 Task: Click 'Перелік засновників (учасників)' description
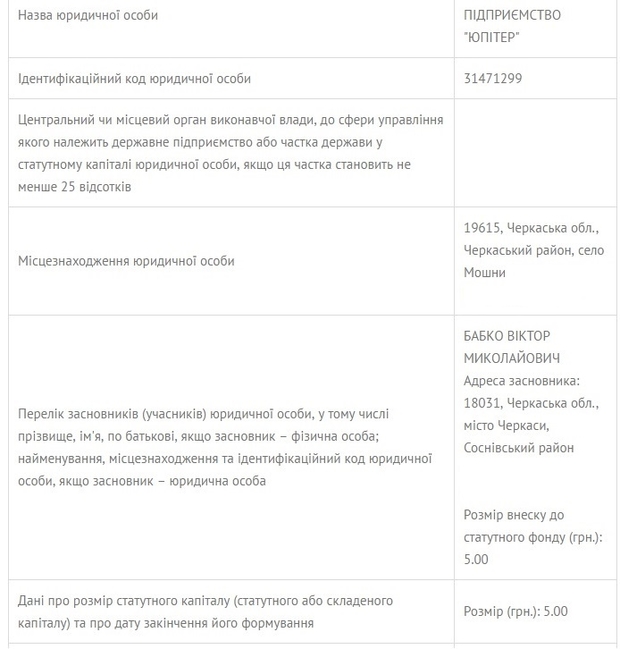pyautogui.click(x=225, y=447)
